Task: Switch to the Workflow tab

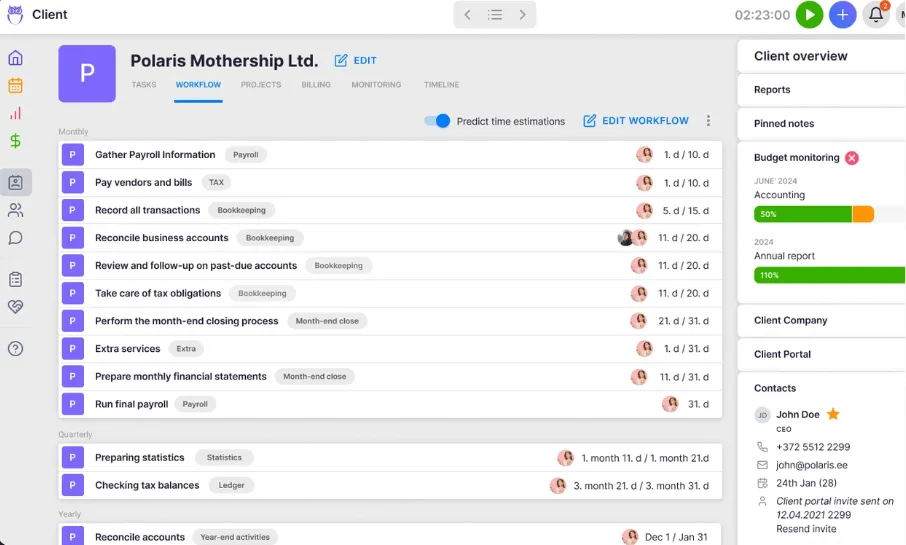Action: (x=198, y=84)
